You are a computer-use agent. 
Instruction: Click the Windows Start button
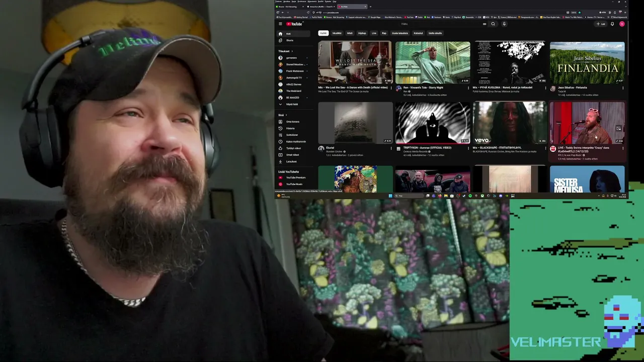click(x=390, y=196)
